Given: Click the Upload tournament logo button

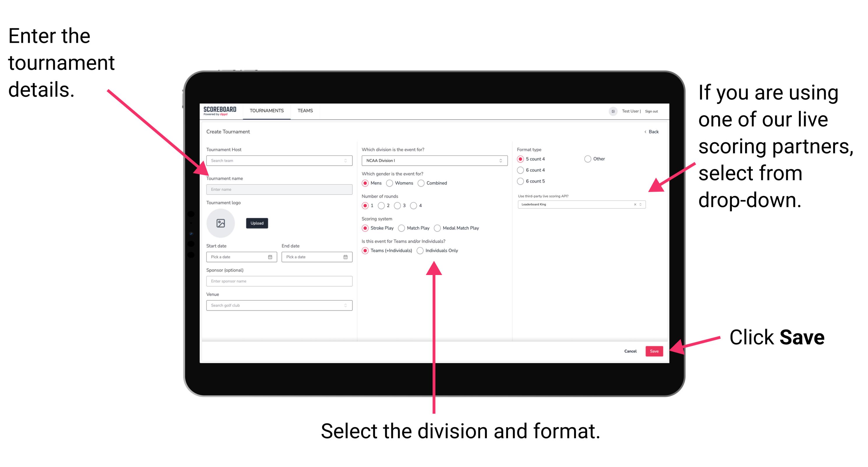Looking at the screenshot, I should coord(256,223).
